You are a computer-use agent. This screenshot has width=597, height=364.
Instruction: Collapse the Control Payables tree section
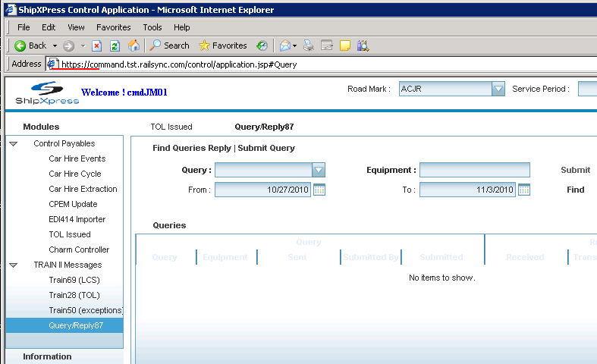pyautogui.click(x=14, y=143)
